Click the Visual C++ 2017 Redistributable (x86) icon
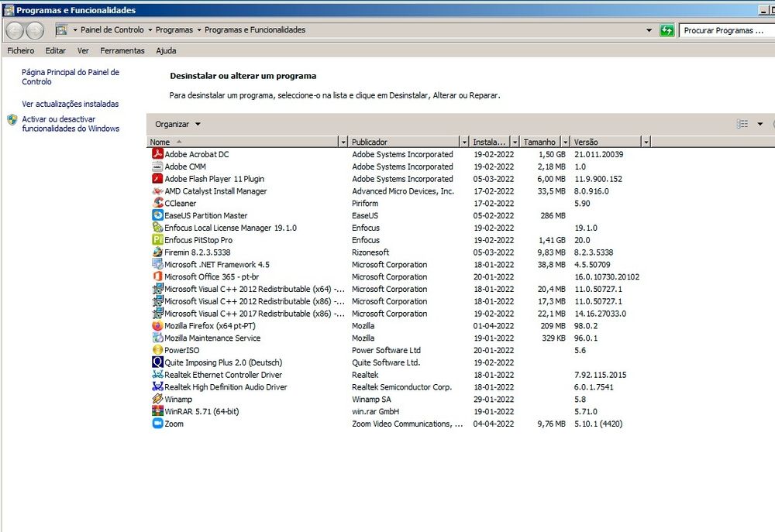This screenshot has height=532, width=775. (x=157, y=313)
